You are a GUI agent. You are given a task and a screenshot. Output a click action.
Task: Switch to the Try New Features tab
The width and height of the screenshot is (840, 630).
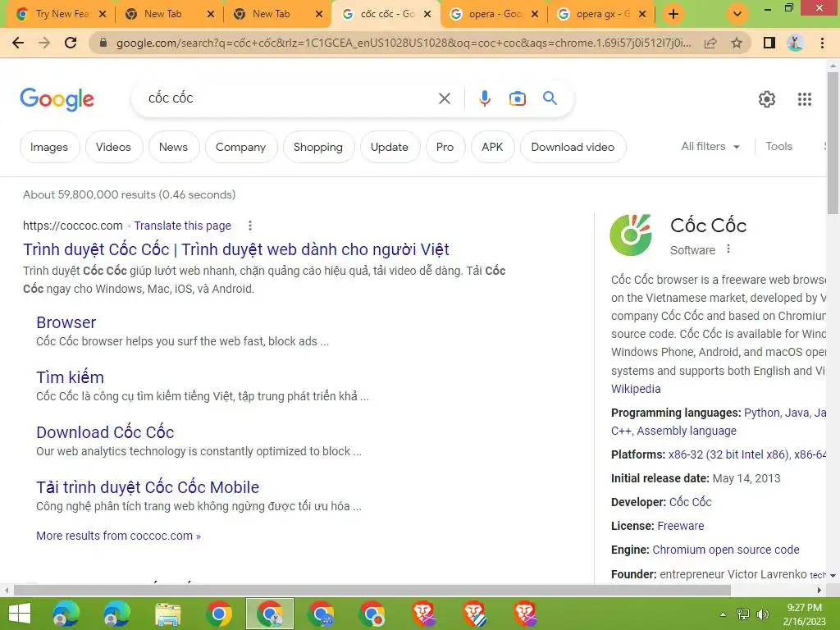60,14
